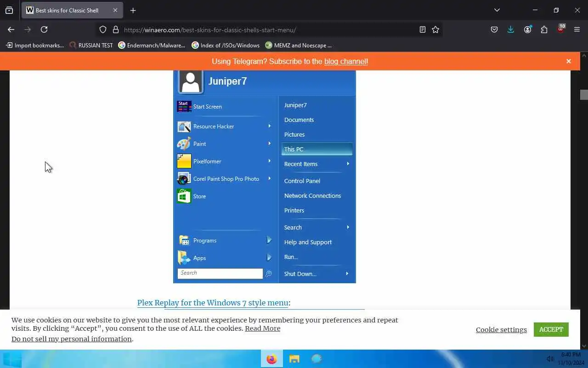The height and width of the screenshot is (368, 588).
Task: Dismiss the orange Telegram banner
Action: (x=569, y=61)
